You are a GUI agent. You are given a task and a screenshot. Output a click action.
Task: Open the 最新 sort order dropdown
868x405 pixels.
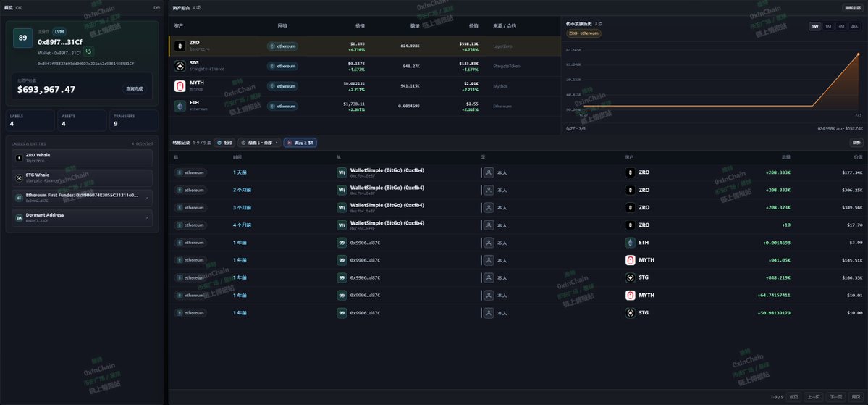click(259, 143)
